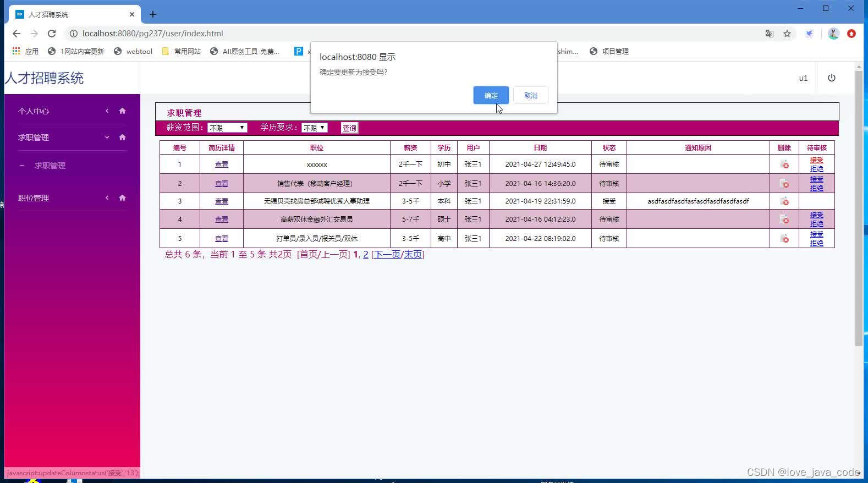868x483 pixels.
Task: Accept application in row 1
Action: (x=817, y=160)
